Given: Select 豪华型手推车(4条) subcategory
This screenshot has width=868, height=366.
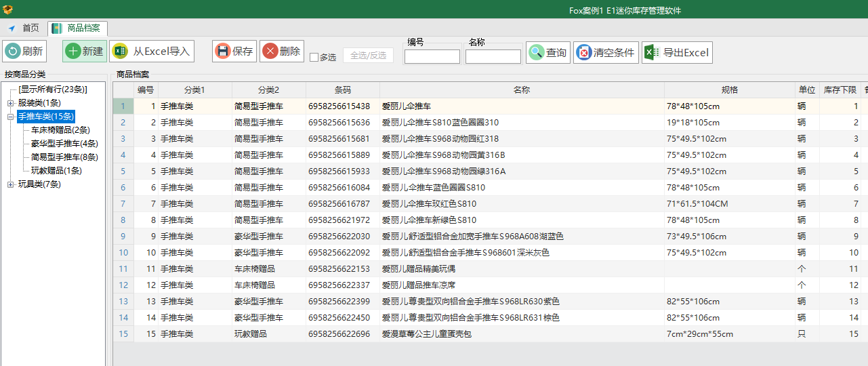Looking at the screenshot, I should 64,144.
